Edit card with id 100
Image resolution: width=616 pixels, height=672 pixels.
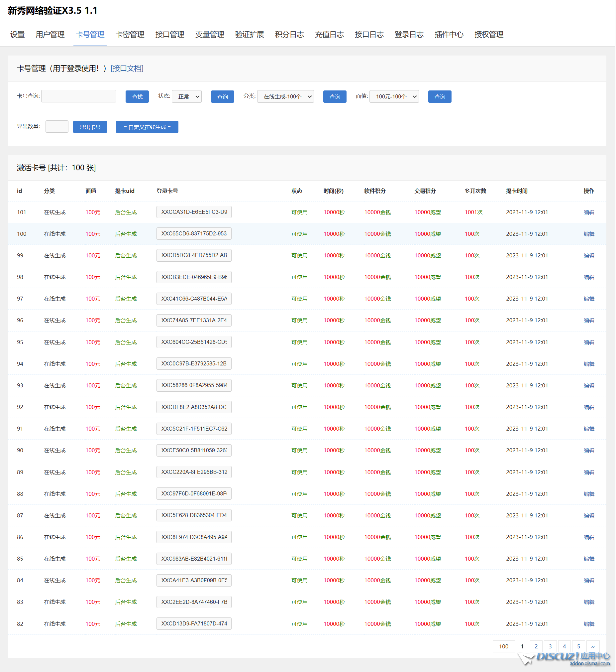(589, 234)
